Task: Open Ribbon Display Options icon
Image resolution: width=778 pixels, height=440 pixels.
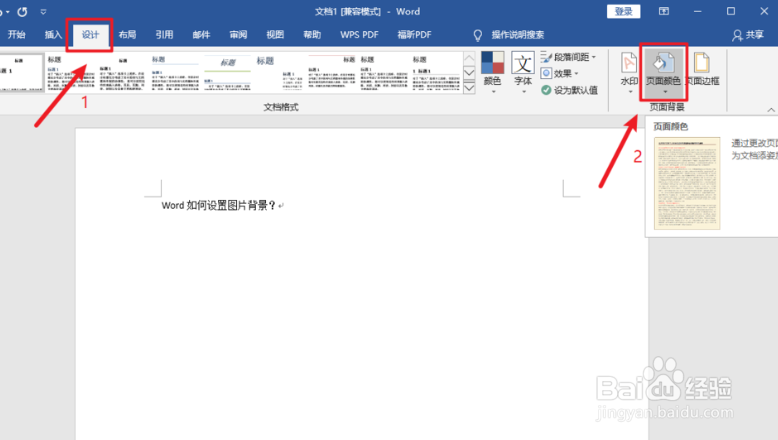Action: 663,11
